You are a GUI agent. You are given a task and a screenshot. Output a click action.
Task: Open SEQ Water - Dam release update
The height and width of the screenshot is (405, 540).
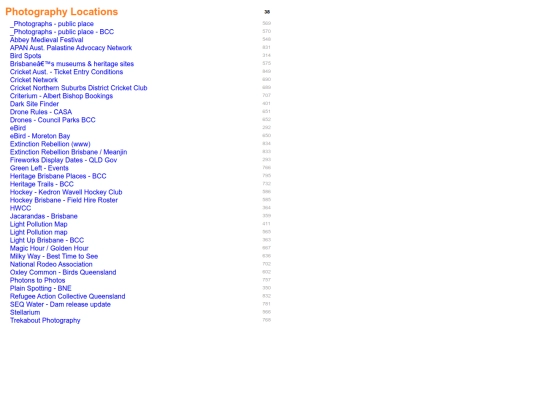click(x=60, y=304)
